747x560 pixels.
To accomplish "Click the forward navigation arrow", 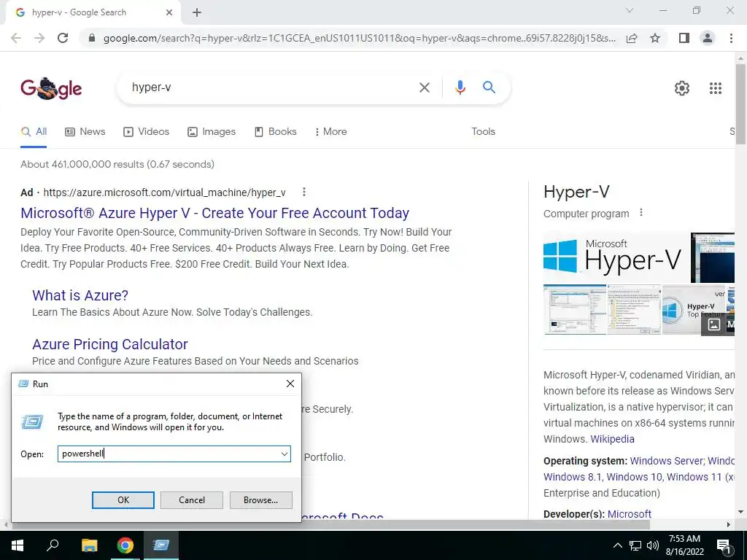I will pyautogui.click(x=39, y=38).
